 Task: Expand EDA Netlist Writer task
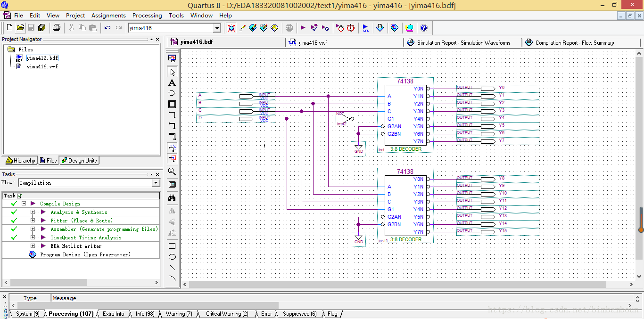(33, 246)
